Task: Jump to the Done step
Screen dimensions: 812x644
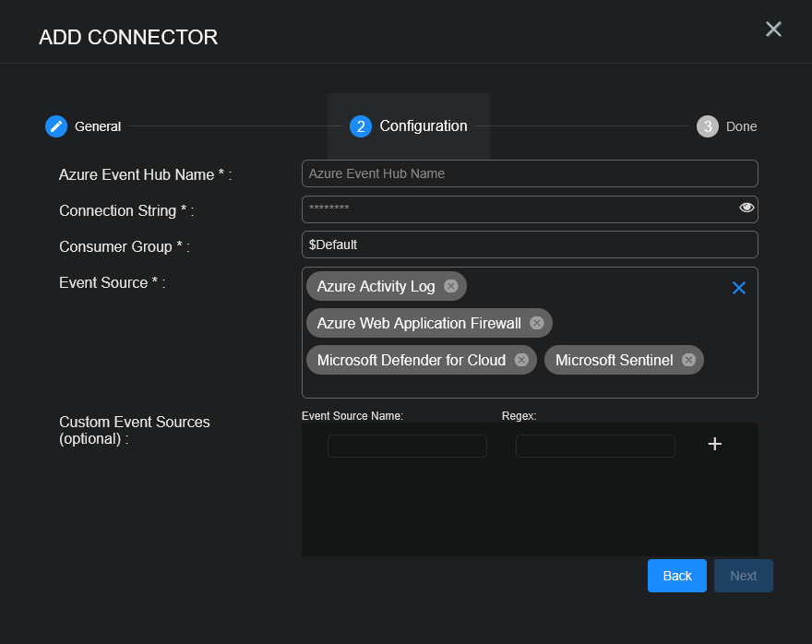Action: pos(742,126)
